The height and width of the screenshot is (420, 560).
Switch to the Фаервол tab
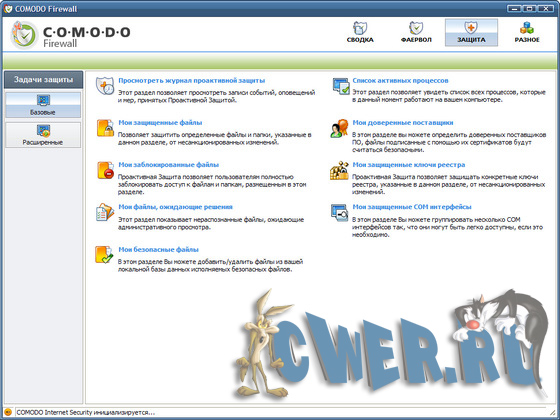(416, 32)
